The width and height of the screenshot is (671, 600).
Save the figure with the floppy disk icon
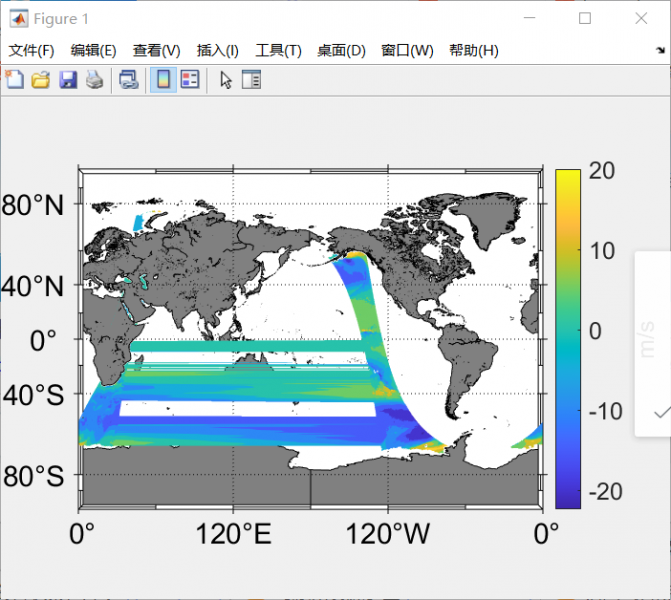click(x=67, y=80)
